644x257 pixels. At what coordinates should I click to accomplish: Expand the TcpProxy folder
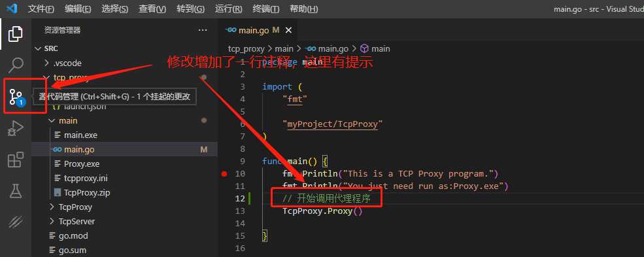pyautogui.click(x=125, y=207)
